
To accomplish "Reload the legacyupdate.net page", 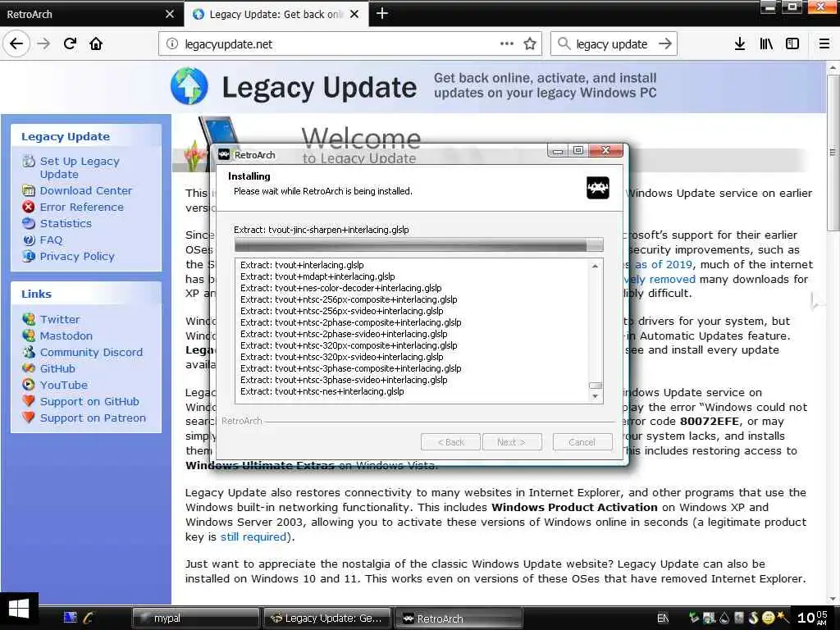I will point(70,44).
